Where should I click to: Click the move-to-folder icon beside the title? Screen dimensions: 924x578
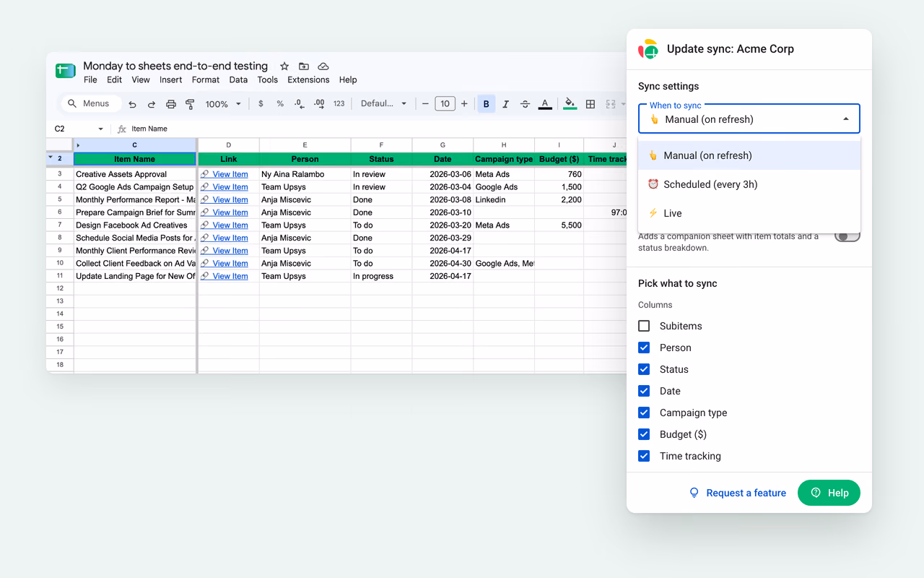click(x=304, y=66)
